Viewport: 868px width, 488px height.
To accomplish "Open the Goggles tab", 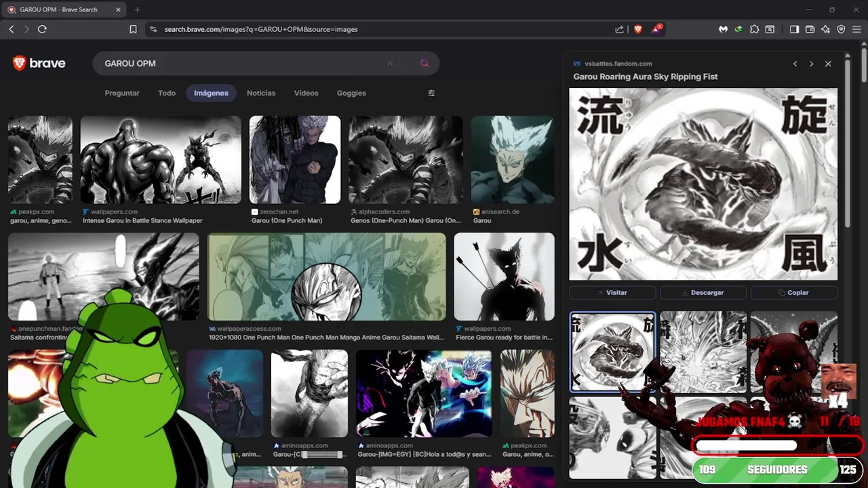I will click(351, 93).
